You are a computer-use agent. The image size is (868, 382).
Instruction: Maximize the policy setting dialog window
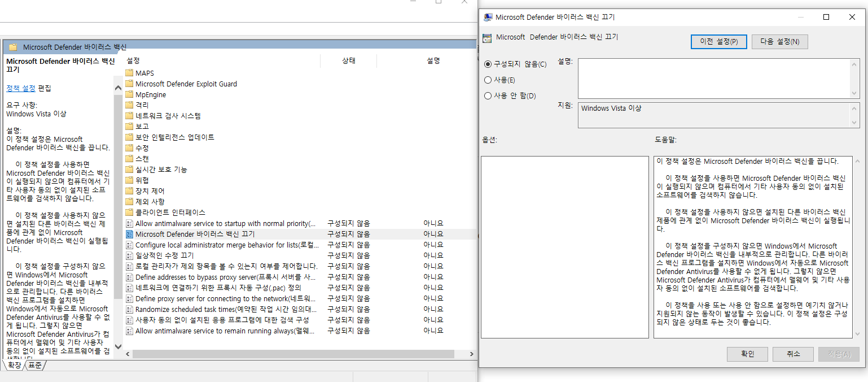(x=826, y=17)
